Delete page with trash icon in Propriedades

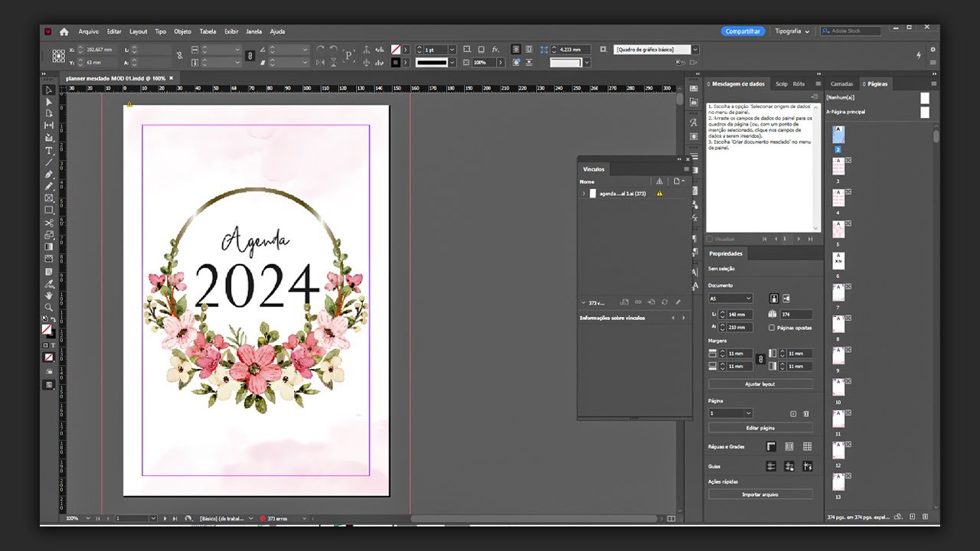[806, 413]
